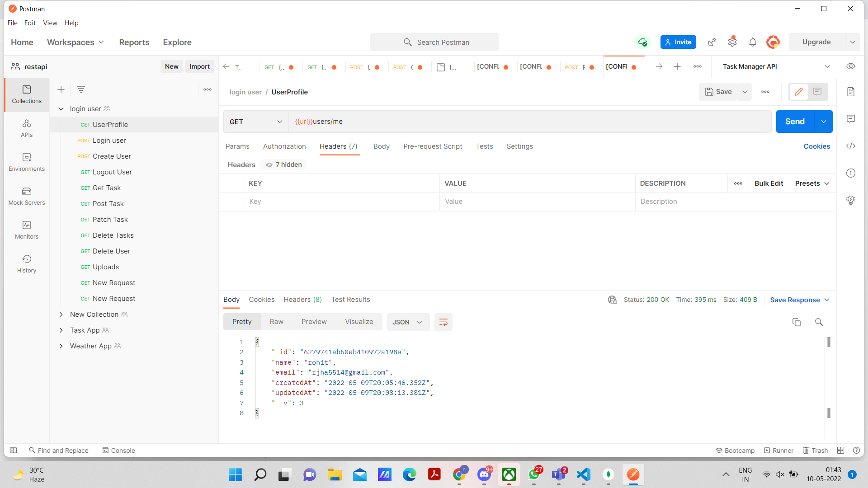868x488 pixels.
Task: Click the Search Postman field
Action: (x=434, y=42)
